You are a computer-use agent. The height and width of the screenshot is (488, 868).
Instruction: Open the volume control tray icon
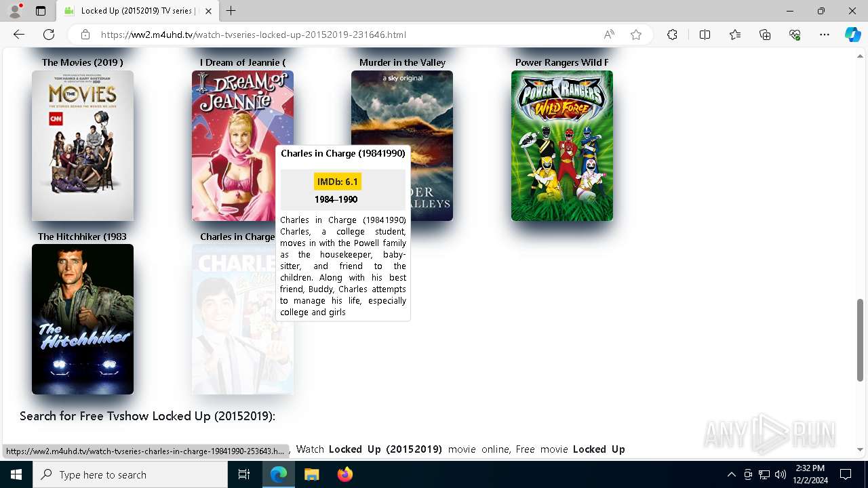781,474
